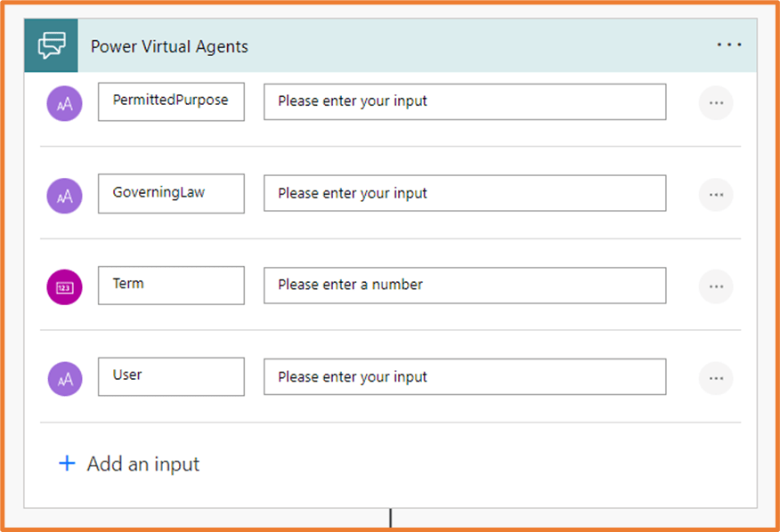Select the Term name field
The image size is (780, 532).
pyautogui.click(x=171, y=286)
